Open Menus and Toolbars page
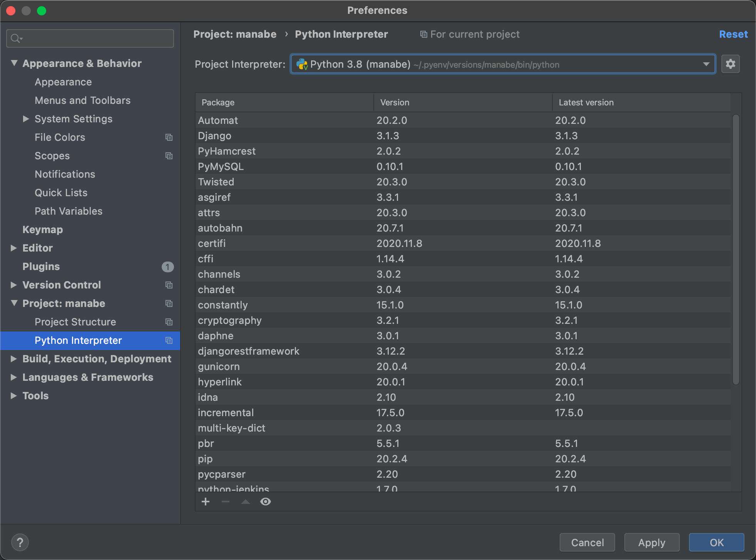756x560 pixels. (82, 100)
